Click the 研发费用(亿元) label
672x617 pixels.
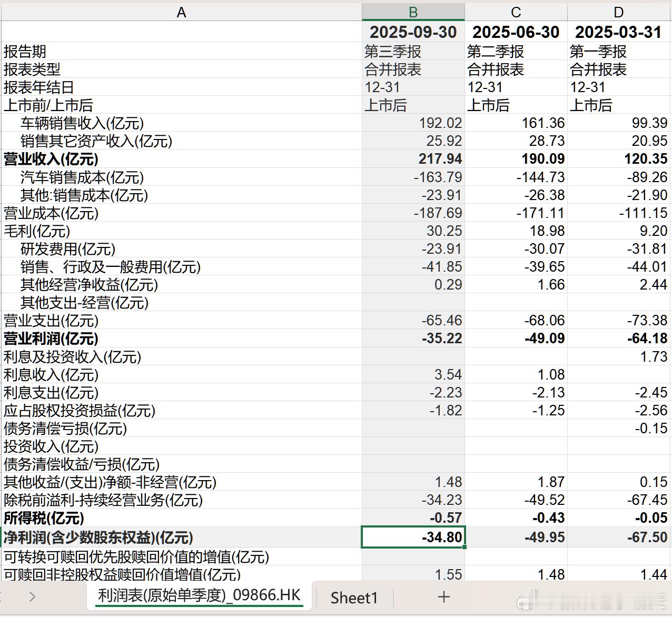tap(68, 249)
